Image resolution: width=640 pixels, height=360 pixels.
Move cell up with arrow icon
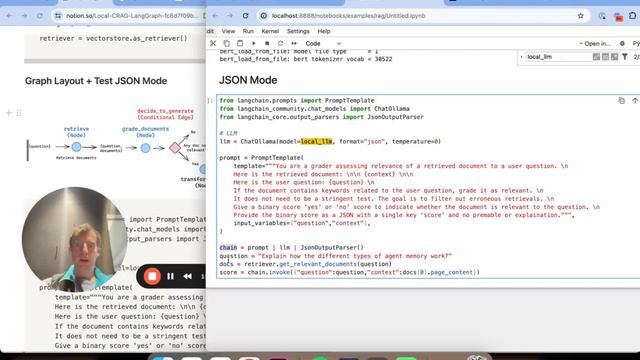pos(635,100)
